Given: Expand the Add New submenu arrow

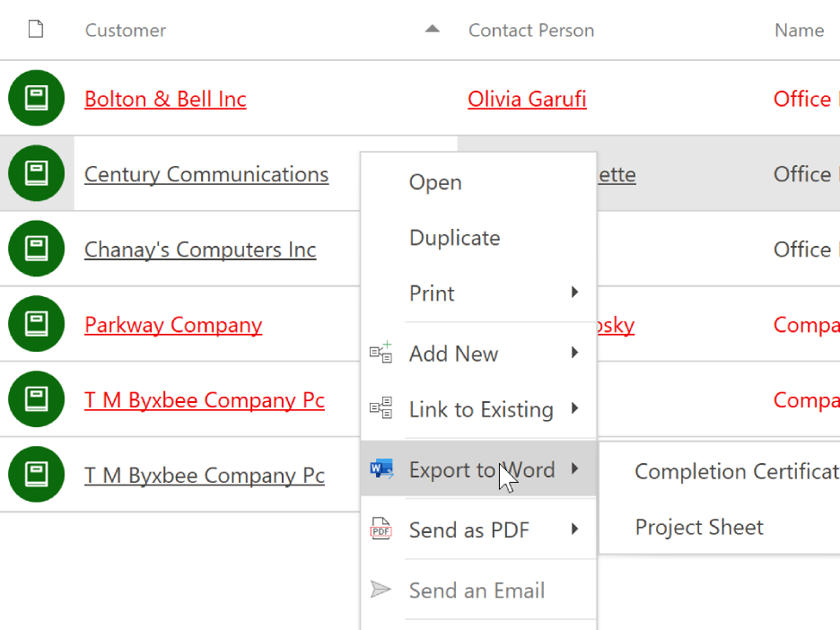Looking at the screenshot, I should 575,353.
